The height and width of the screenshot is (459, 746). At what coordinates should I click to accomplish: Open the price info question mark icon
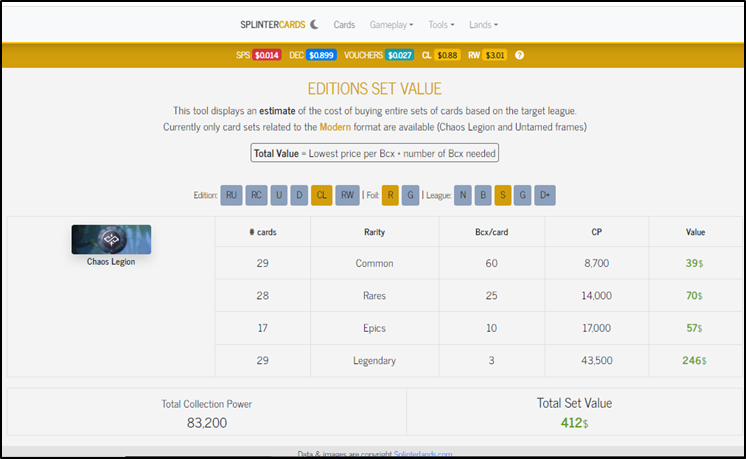point(520,55)
